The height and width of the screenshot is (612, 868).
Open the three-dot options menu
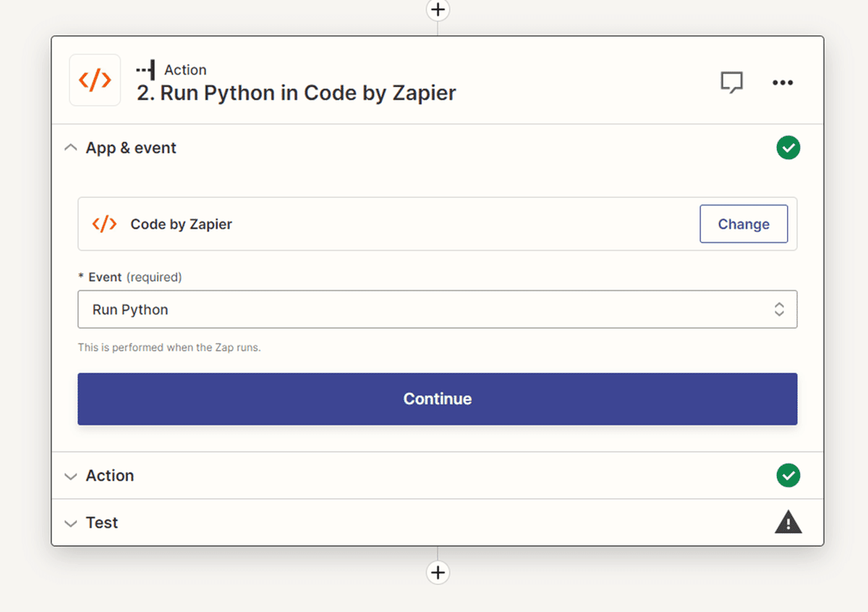(783, 82)
